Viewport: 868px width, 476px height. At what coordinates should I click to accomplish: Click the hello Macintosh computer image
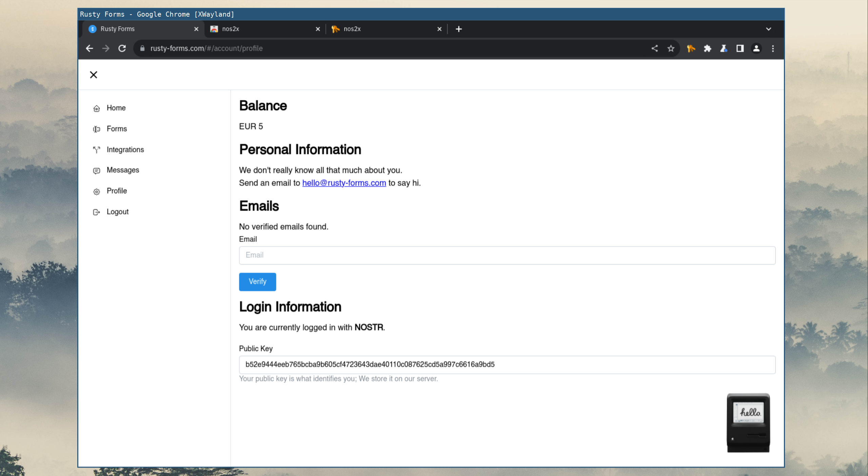tap(748, 422)
